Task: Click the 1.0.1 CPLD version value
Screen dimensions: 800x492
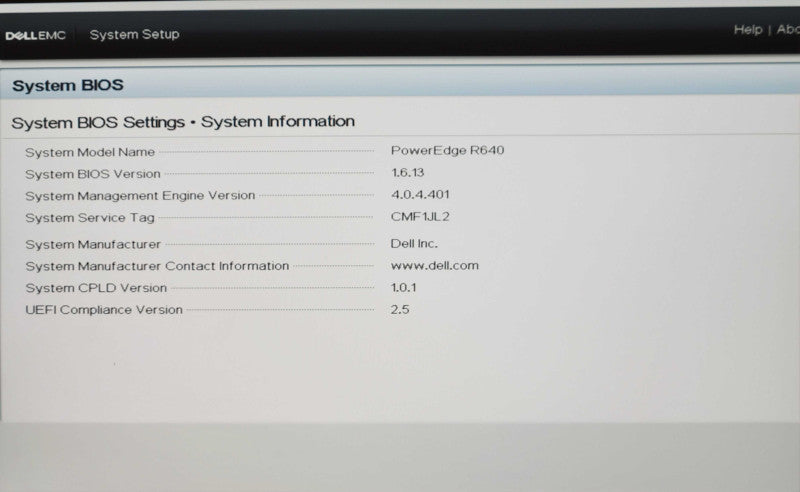Action: pyautogui.click(x=404, y=287)
